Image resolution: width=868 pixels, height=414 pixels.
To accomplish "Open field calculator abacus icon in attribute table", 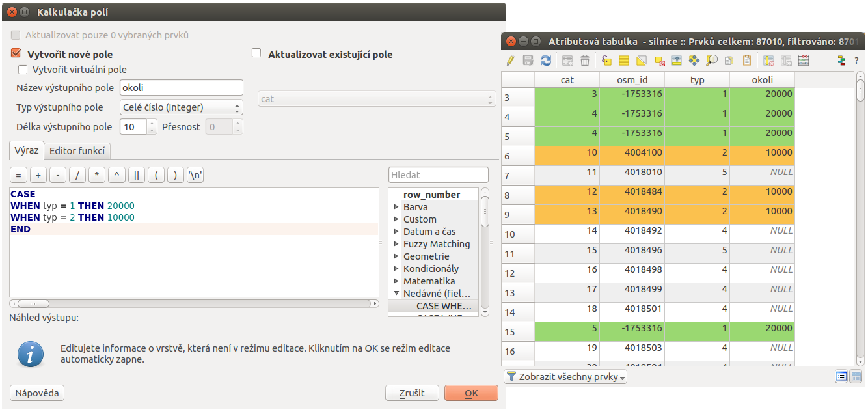I will click(x=804, y=61).
